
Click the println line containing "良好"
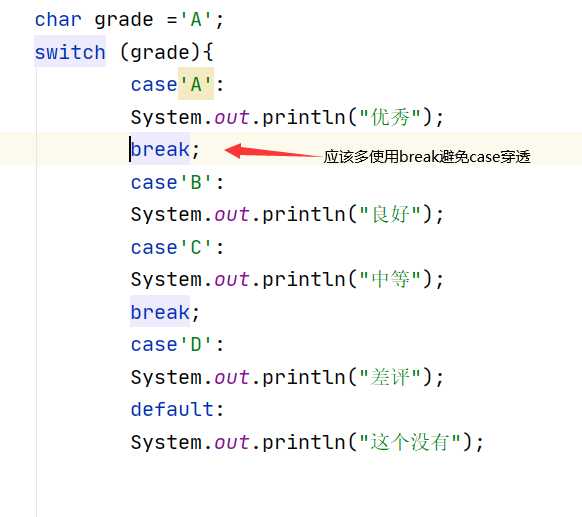(x=287, y=215)
